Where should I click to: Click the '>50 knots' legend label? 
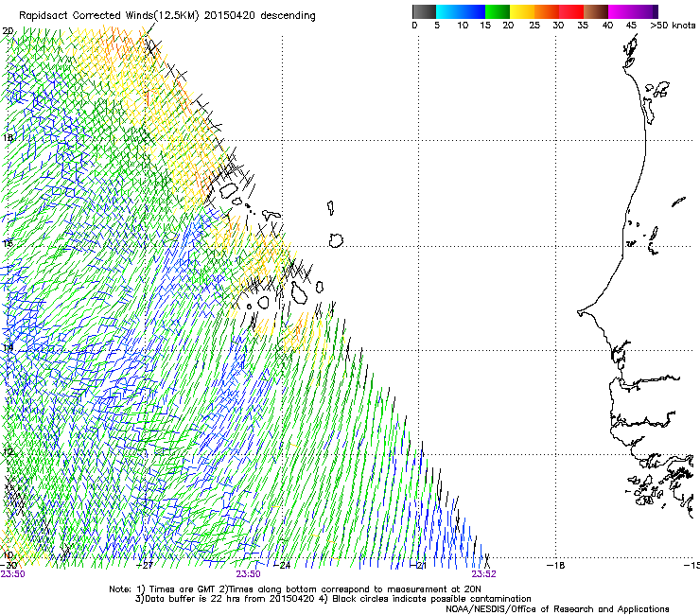pyautogui.click(x=673, y=26)
